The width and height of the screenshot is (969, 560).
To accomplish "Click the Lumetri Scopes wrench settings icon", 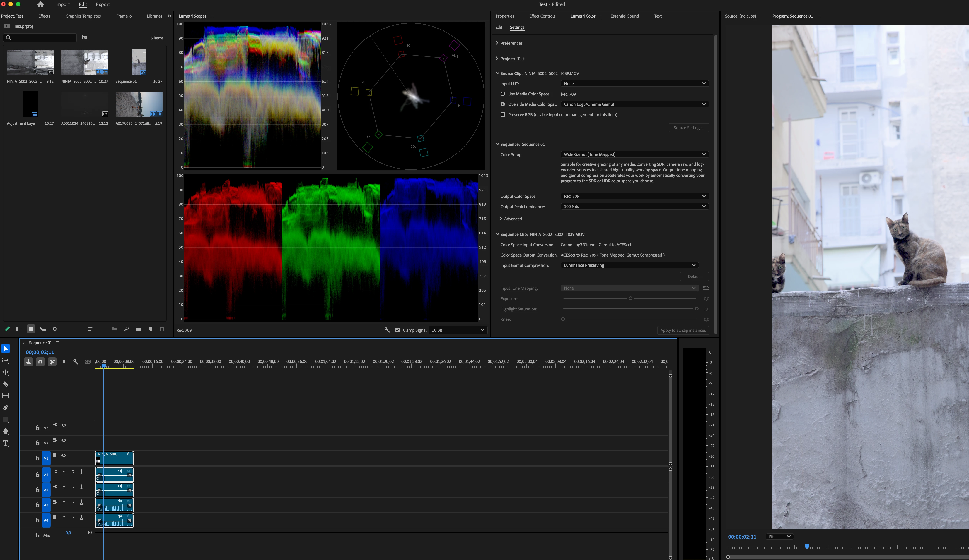I will tap(387, 330).
